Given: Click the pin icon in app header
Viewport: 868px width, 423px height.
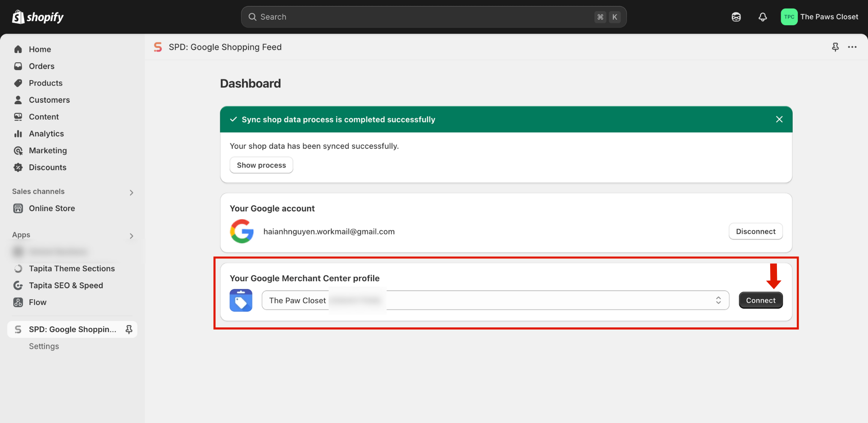Looking at the screenshot, I should (x=835, y=47).
